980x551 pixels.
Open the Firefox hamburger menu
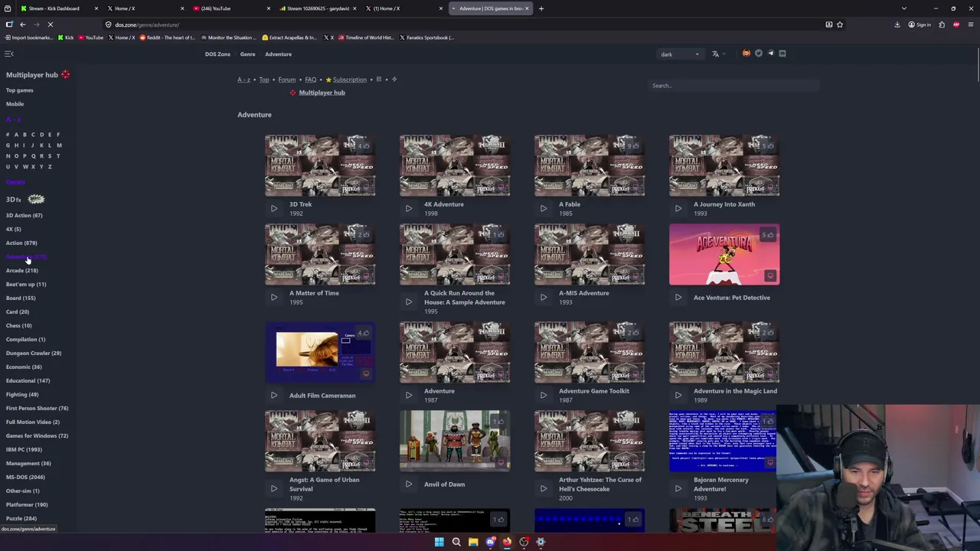(x=970, y=24)
